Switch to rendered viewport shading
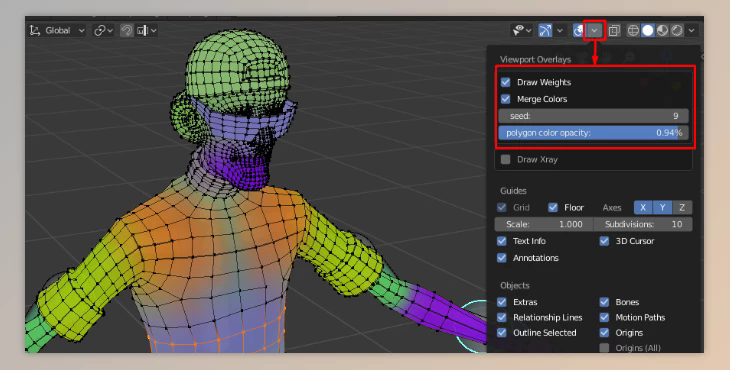Viewport: 730px width, 370px height. [677, 31]
